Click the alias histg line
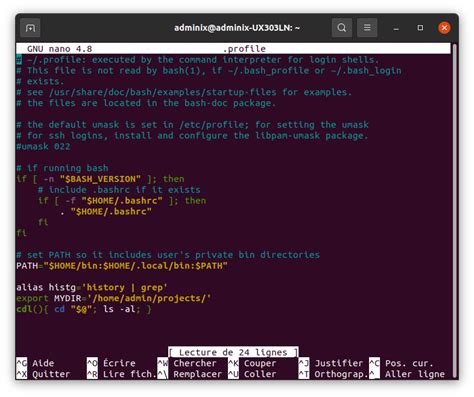The height and width of the screenshot is (397, 474). [92, 287]
